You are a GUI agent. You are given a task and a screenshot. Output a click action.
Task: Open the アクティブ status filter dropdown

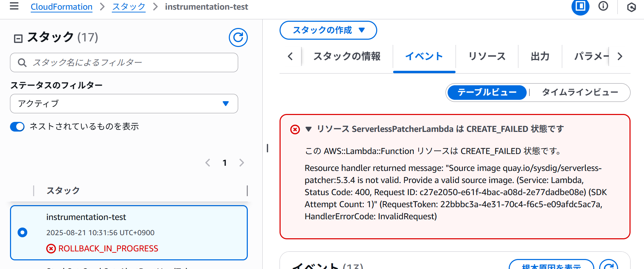pos(124,104)
